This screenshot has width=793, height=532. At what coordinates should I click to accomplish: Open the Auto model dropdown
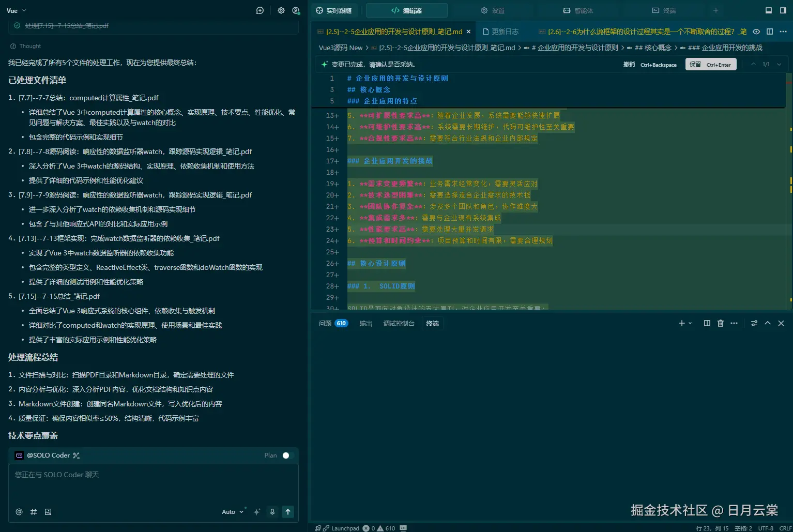pos(232,512)
